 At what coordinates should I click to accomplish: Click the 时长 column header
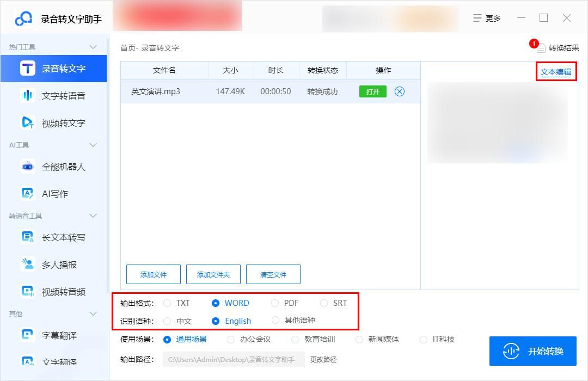276,70
